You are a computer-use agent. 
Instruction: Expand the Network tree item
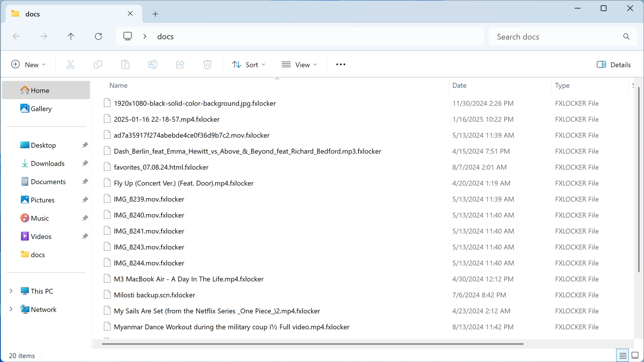click(11, 309)
